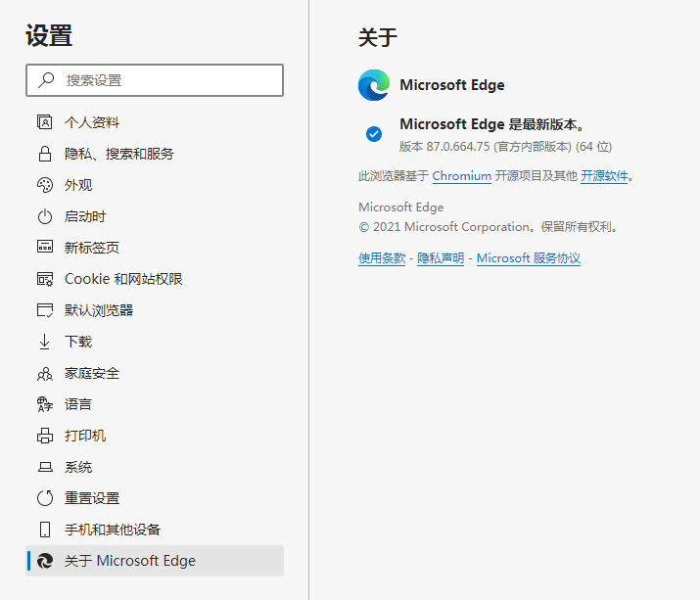Open the 开源软件 link
The height and width of the screenshot is (600, 700).
coord(604,176)
